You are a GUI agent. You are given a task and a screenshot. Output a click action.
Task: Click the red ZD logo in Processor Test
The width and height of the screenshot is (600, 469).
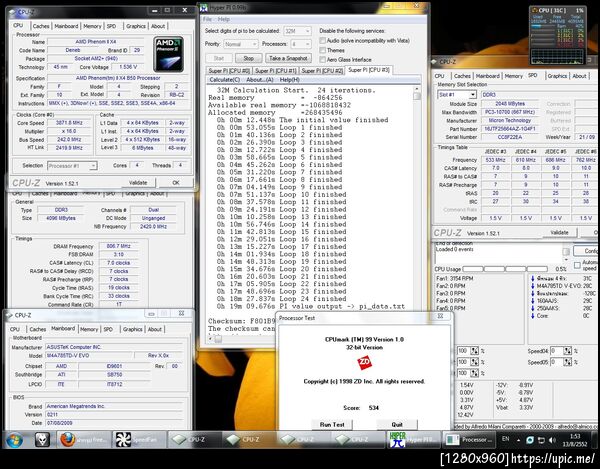[364, 362]
